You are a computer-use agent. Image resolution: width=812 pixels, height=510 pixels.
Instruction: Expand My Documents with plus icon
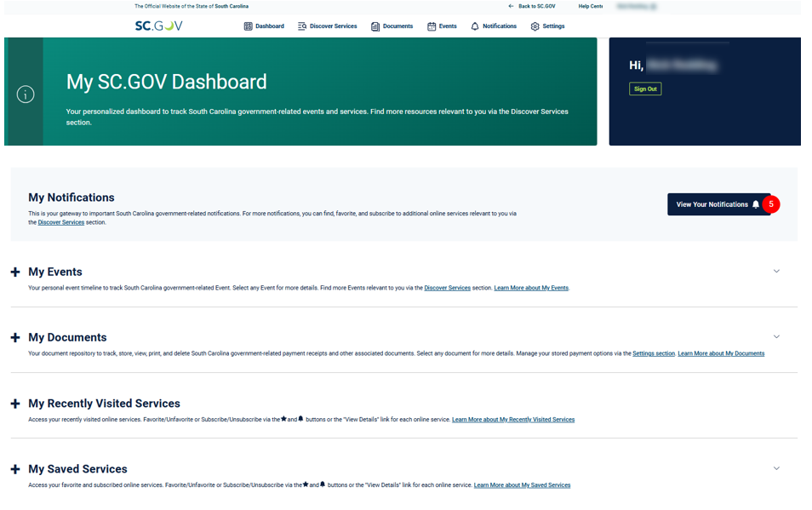coord(15,337)
